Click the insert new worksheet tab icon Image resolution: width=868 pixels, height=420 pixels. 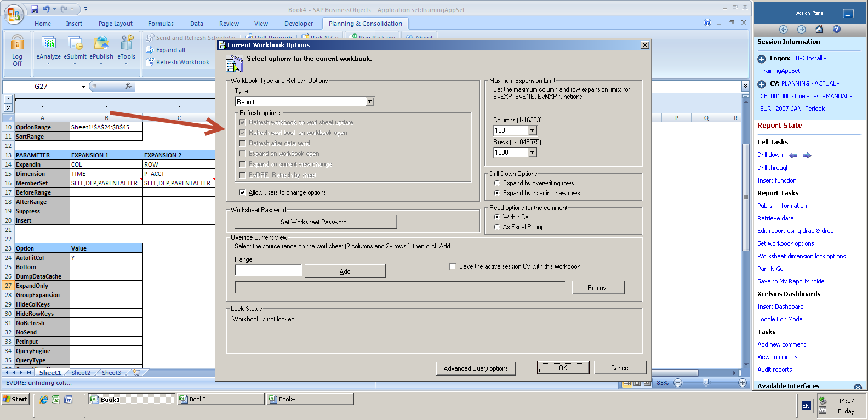pyautogui.click(x=136, y=372)
